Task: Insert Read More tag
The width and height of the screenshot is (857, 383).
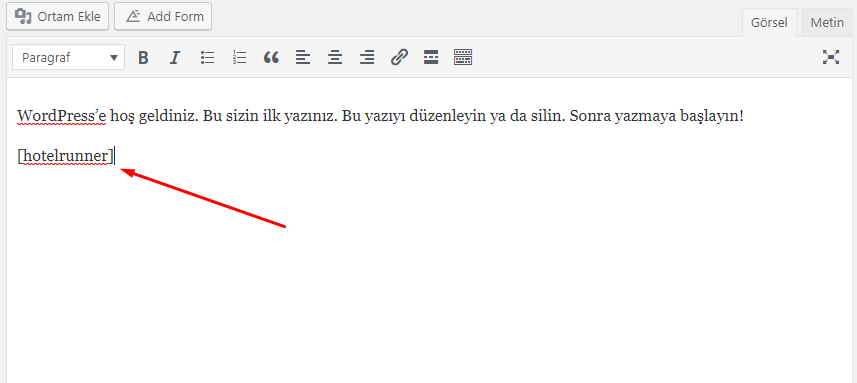Action: pos(431,57)
